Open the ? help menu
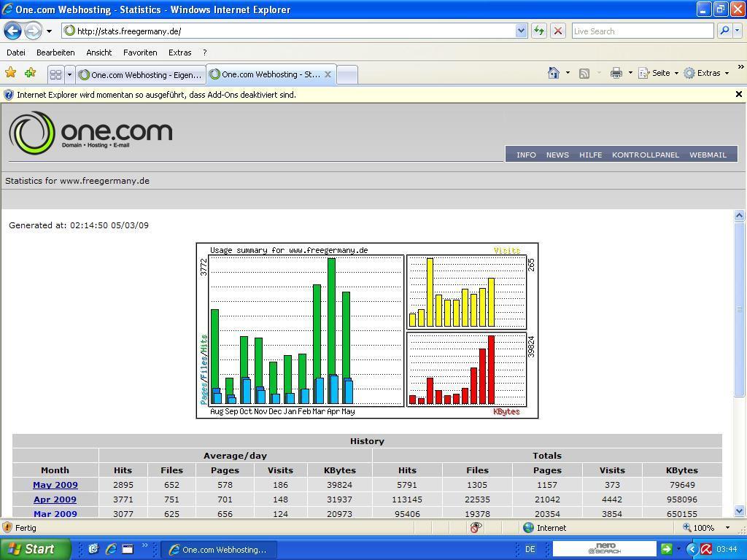 205,52
